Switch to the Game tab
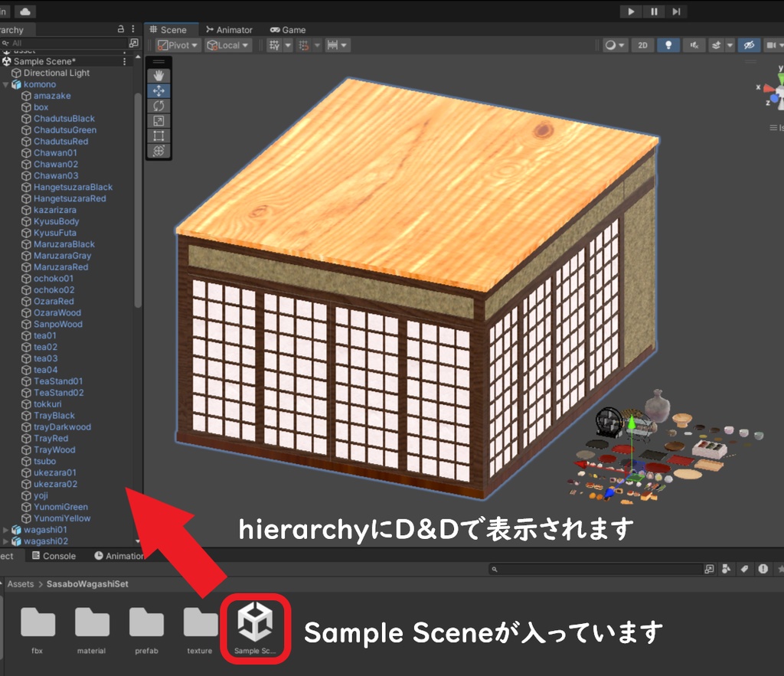Viewport: 784px width, 676px height. pos(287,29)
